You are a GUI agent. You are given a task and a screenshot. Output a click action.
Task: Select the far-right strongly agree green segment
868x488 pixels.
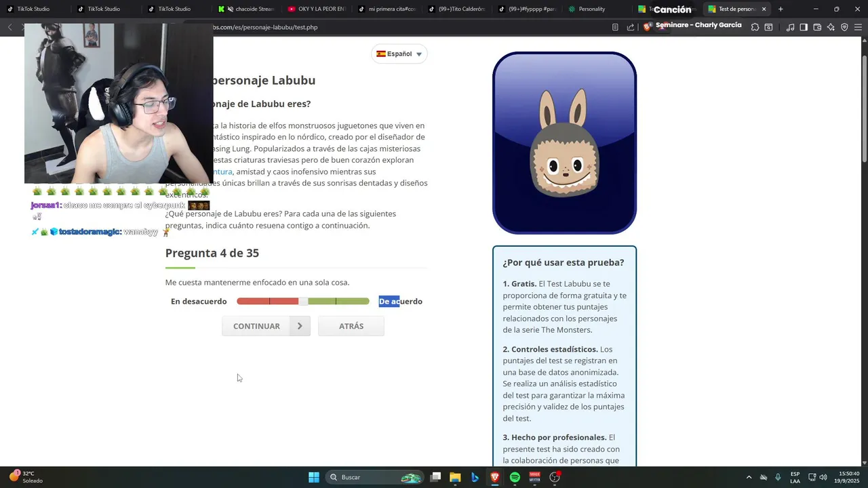[353, 301]
